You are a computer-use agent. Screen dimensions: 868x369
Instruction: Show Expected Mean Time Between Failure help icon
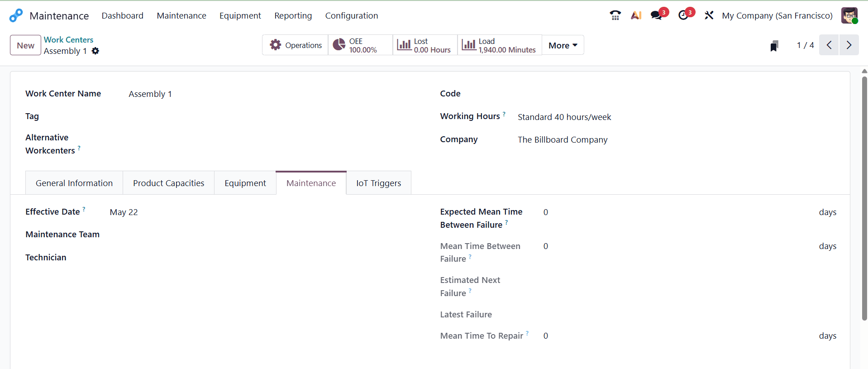tap(506, 222)
